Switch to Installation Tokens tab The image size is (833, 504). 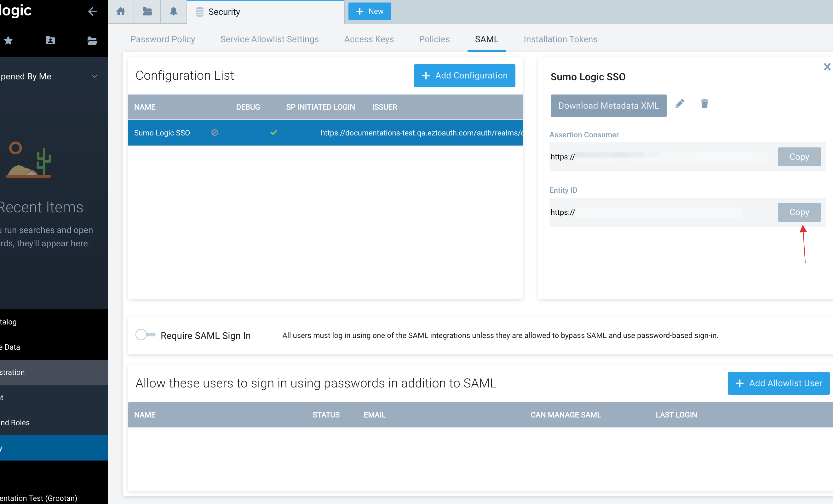coord(560,39)
